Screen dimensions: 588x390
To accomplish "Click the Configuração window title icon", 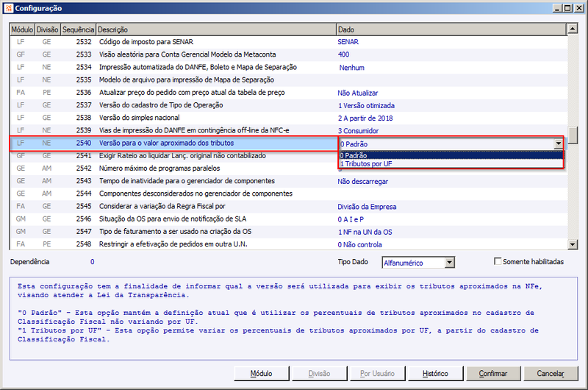I will coord(8,8).
